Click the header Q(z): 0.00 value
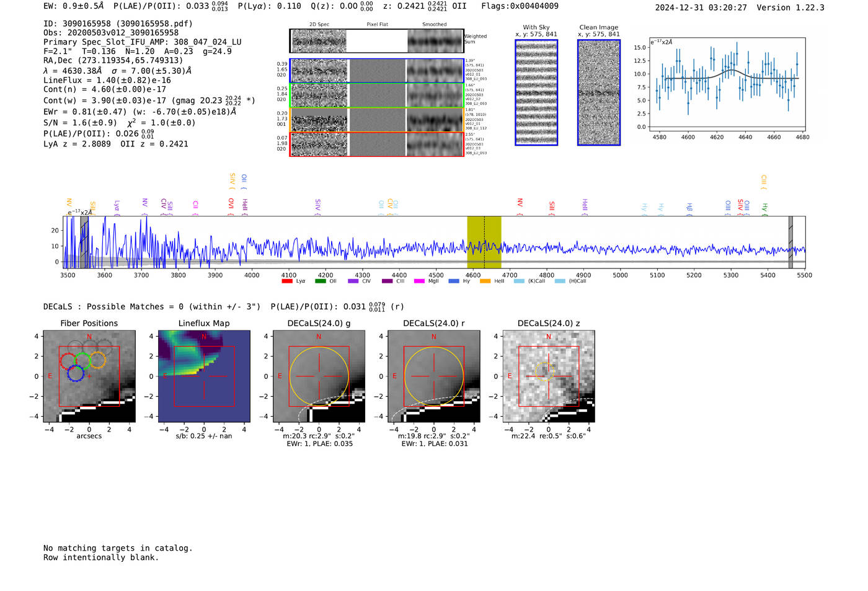 click(342, 6)
